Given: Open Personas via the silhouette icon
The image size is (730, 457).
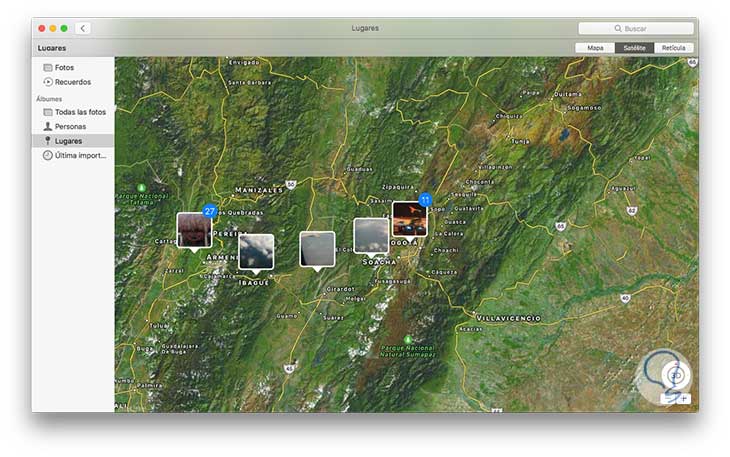Looking at the screenshot, I should 47,126.
